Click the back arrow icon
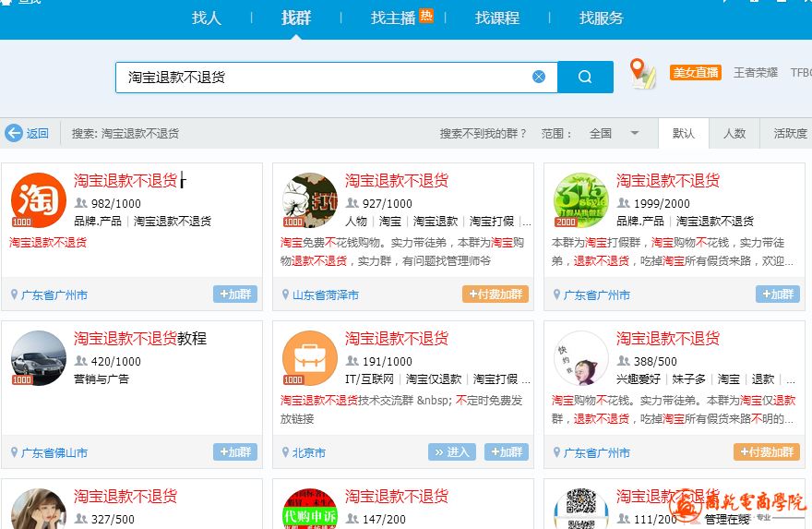 click(x=14, y=133)
